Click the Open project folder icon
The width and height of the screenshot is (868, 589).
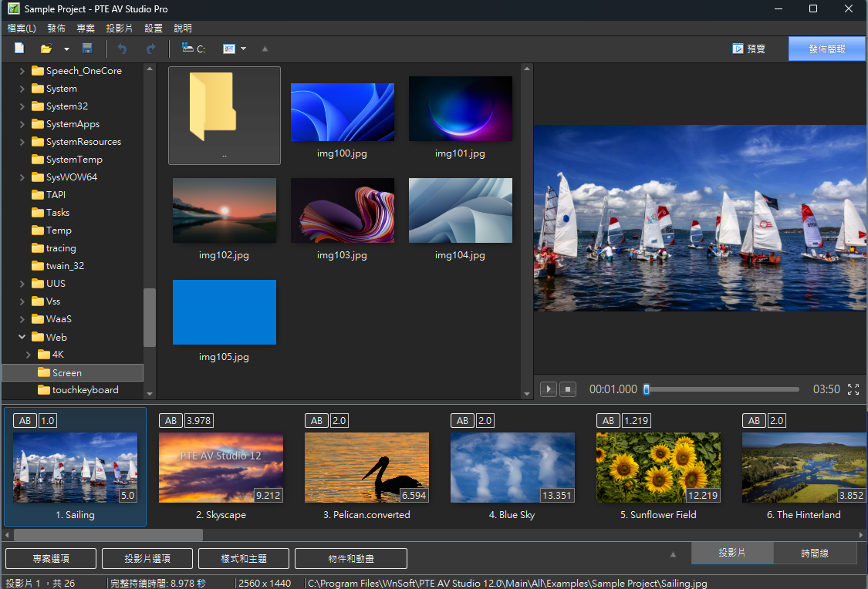coord(46,49)
